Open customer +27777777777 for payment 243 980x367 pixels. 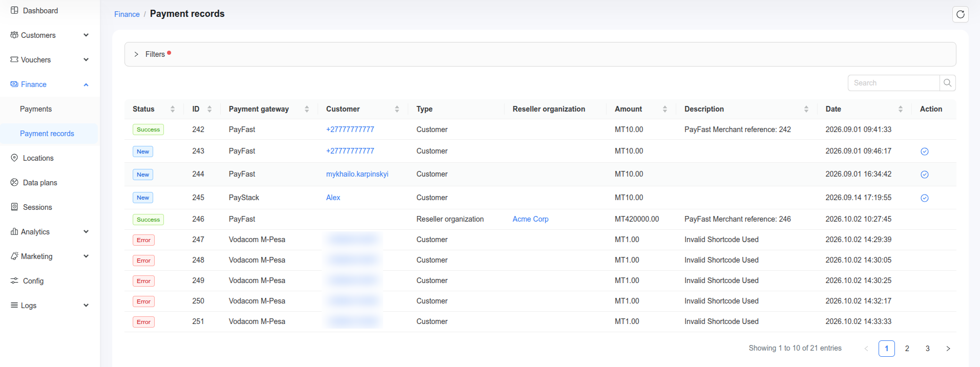click(350, 151)
